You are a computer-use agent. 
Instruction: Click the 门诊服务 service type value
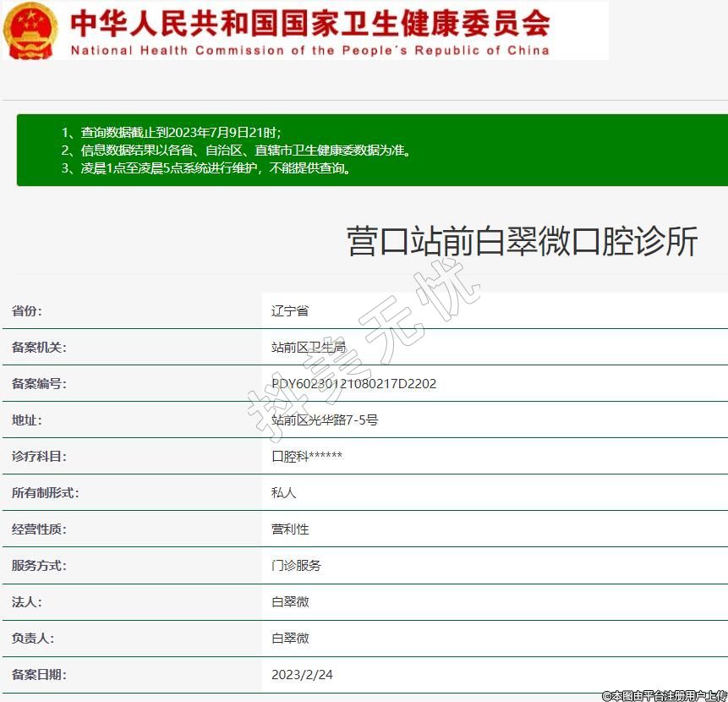tap(296, 566)
